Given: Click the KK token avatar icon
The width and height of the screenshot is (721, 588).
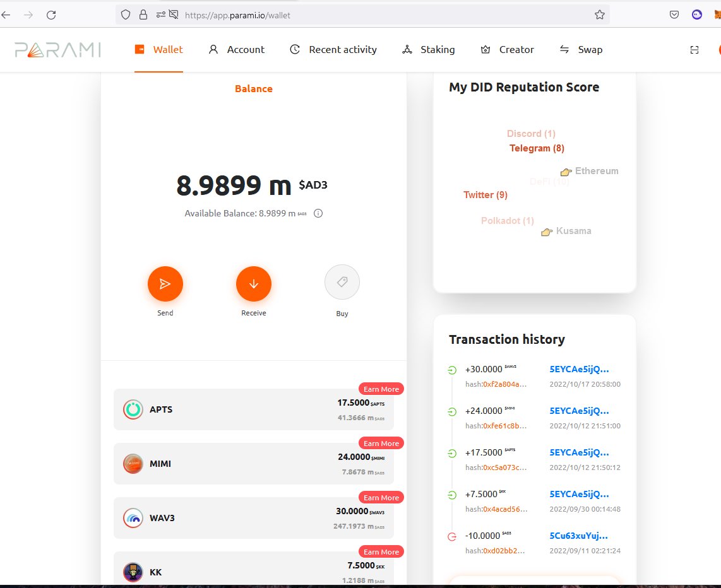Looking at the screenshot, I should (133, 572).
